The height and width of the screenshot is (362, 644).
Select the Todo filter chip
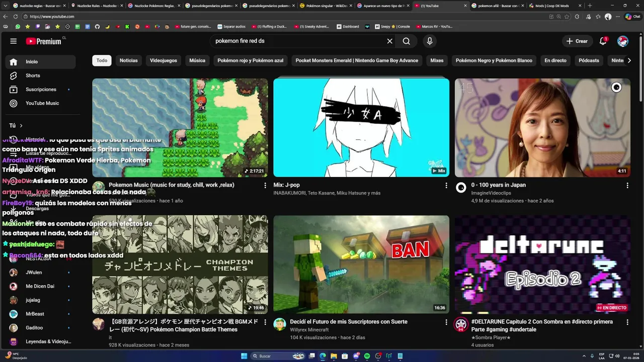[102, 60]
